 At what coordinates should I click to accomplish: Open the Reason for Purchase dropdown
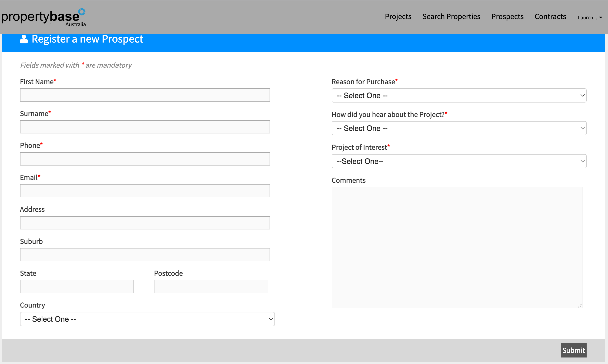click(458, 95)
